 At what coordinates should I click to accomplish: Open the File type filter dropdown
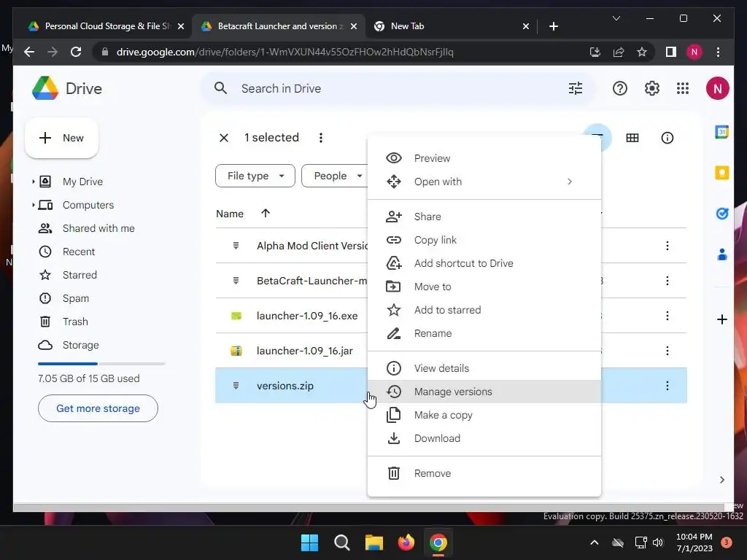[255, 176]
